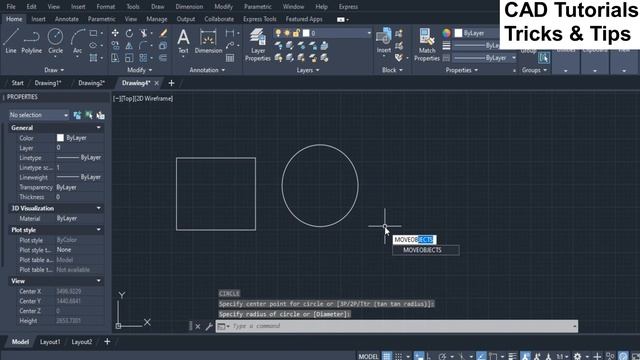Choose the Hatch draw tool
The height and width of the screenshot is (360, 640).
pyautogui.click(x=93, y=58)
